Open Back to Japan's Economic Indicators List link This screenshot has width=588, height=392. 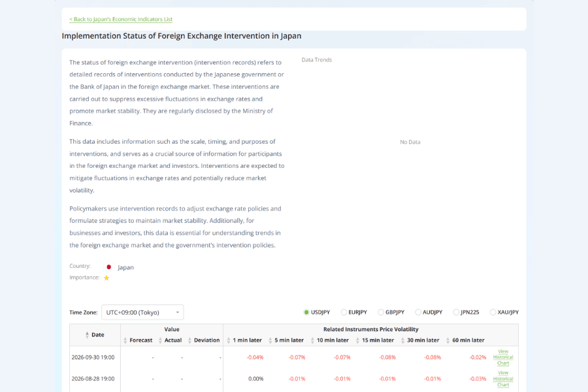(x=121, y=19)
